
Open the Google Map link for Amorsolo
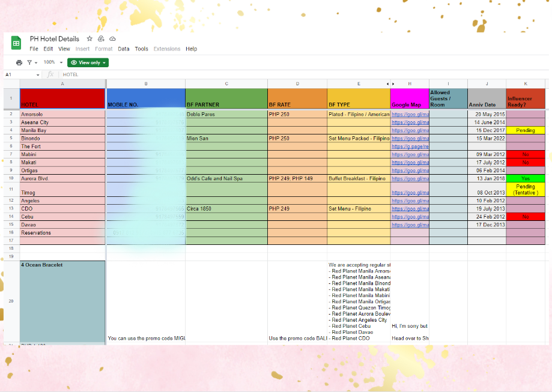click(410, 115)
